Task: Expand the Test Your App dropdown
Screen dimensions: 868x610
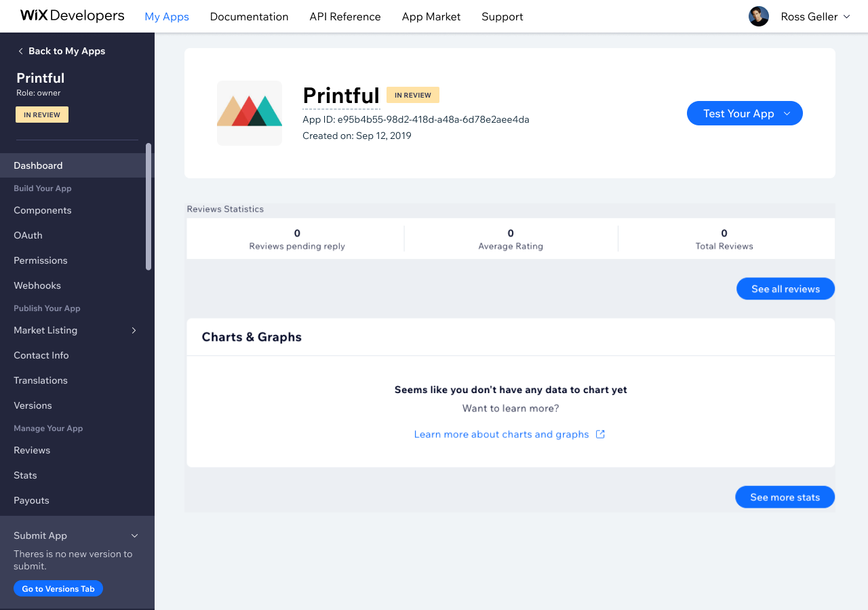Action: click(x=787, y=114)
